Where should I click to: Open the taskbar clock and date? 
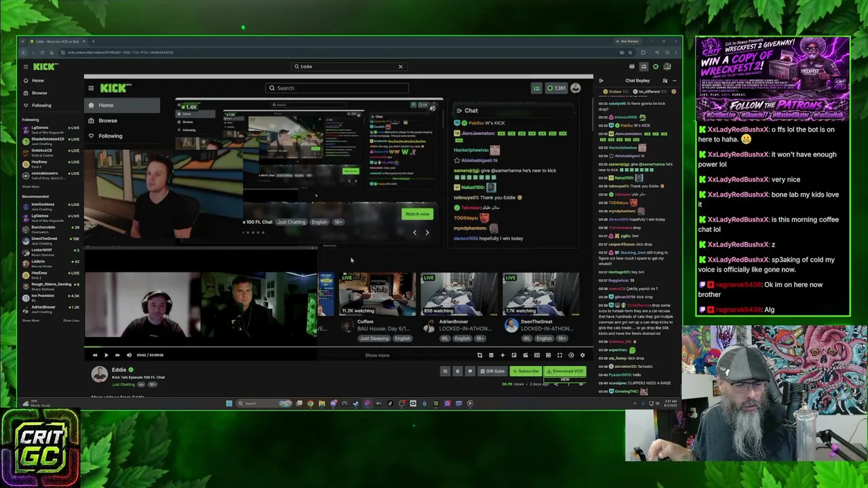point(669,403)
